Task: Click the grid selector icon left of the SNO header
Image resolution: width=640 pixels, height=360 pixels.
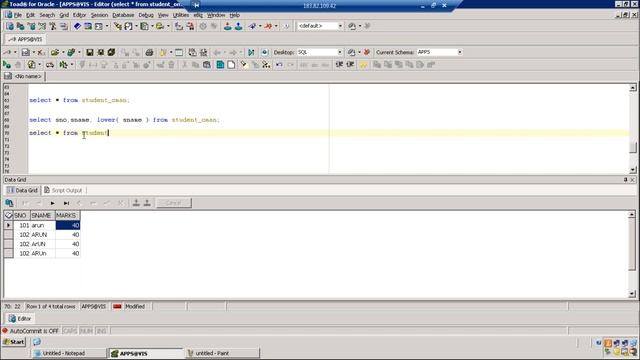Action: point(9,215)
